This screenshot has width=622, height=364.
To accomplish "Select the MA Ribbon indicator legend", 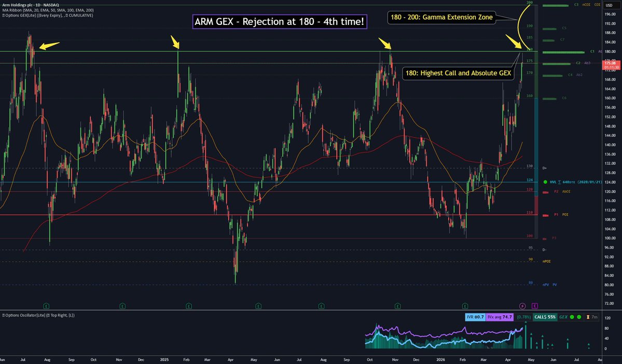I will point(48,10).
